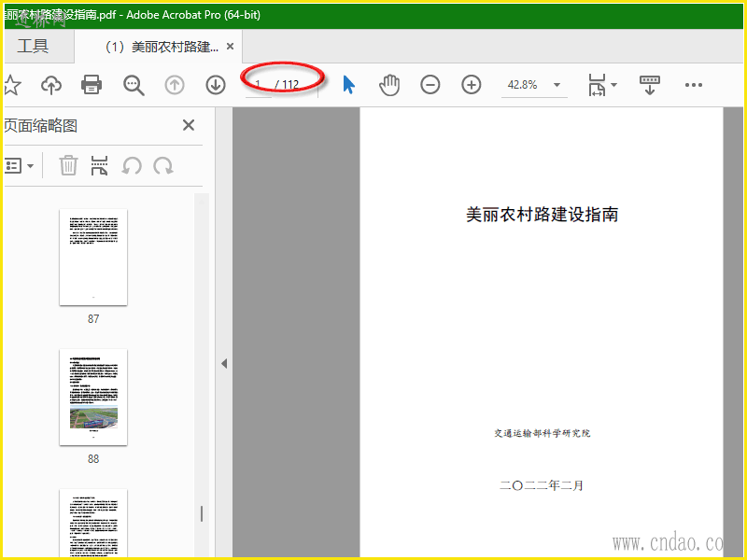Open the find text magnifier tool
This screenshot has height=560, width=747.
click(134, 85)
